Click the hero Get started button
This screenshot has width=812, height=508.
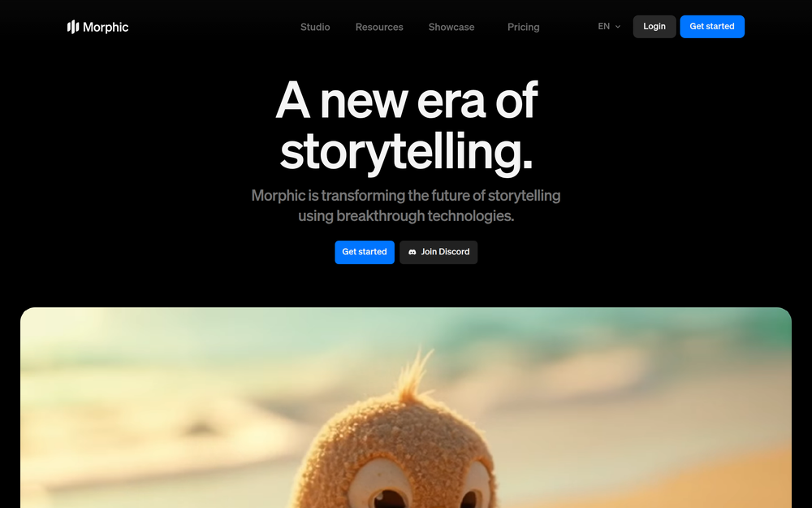tap(365, 252)
